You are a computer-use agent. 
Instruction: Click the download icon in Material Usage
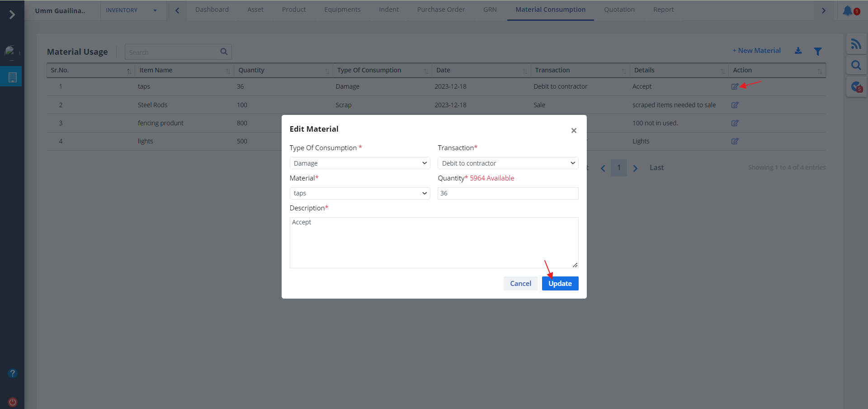[798, 51]
